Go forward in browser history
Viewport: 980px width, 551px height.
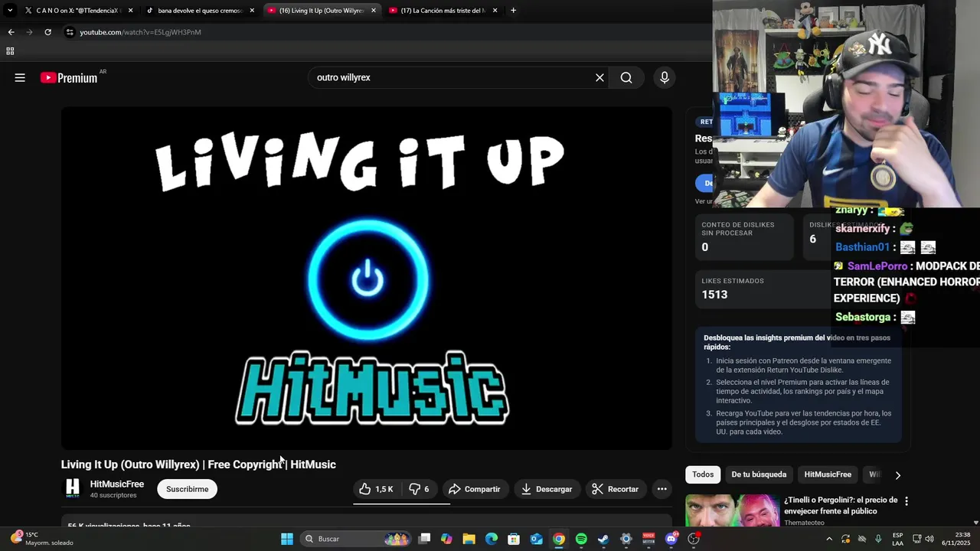[x=29, y=32]
